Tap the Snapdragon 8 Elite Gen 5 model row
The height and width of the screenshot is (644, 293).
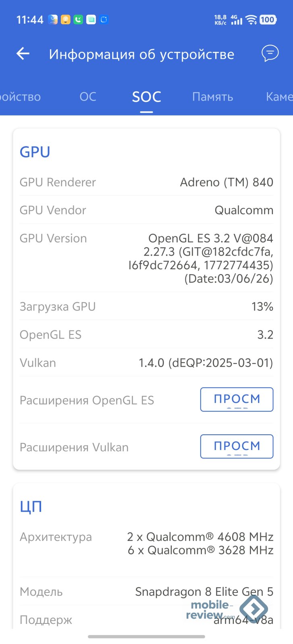[x=146, y=592]
